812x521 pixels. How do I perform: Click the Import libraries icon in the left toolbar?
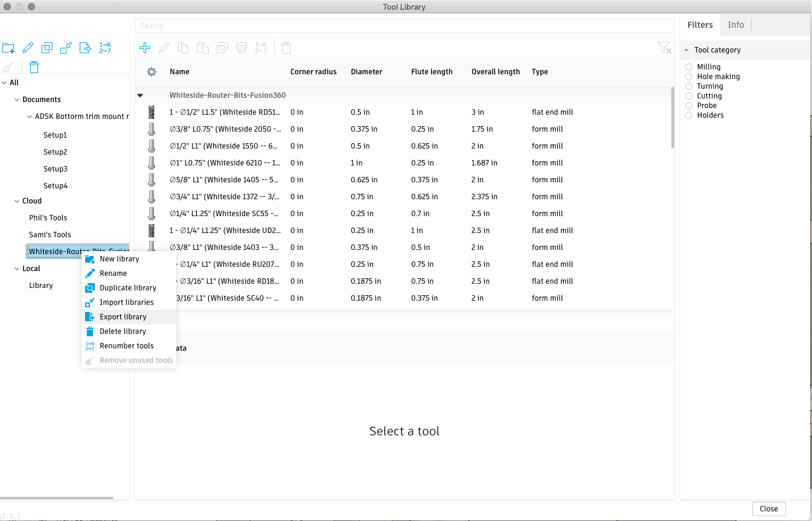coord(66,48)
